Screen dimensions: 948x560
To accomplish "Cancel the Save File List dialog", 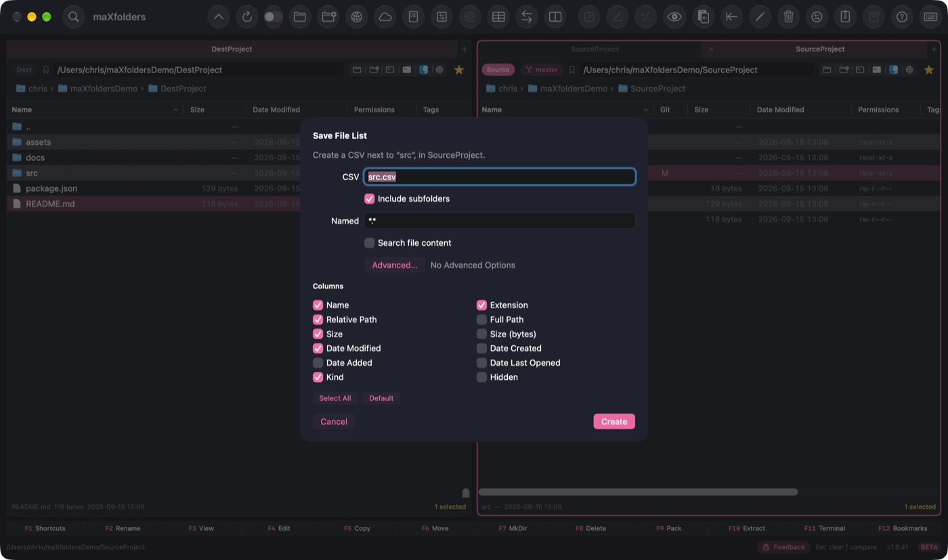I will (334, 421).
